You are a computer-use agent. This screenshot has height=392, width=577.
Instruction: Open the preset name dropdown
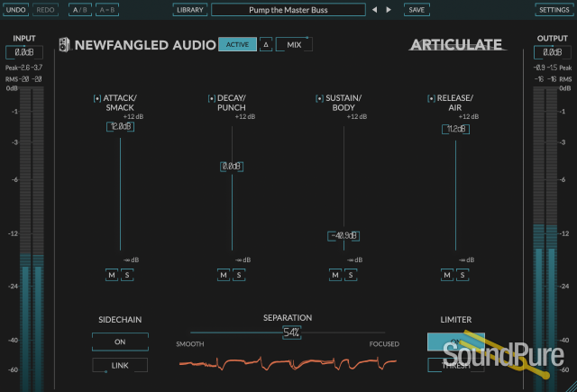pyautogui.click(x=288, y=9)
